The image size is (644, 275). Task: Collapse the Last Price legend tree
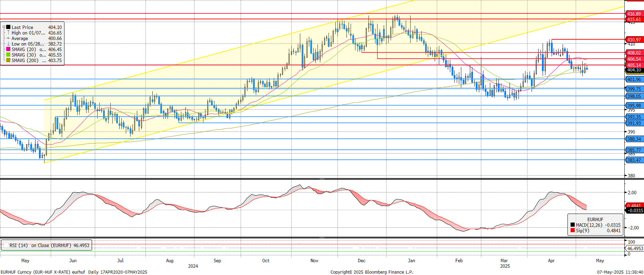coord(4,27)
